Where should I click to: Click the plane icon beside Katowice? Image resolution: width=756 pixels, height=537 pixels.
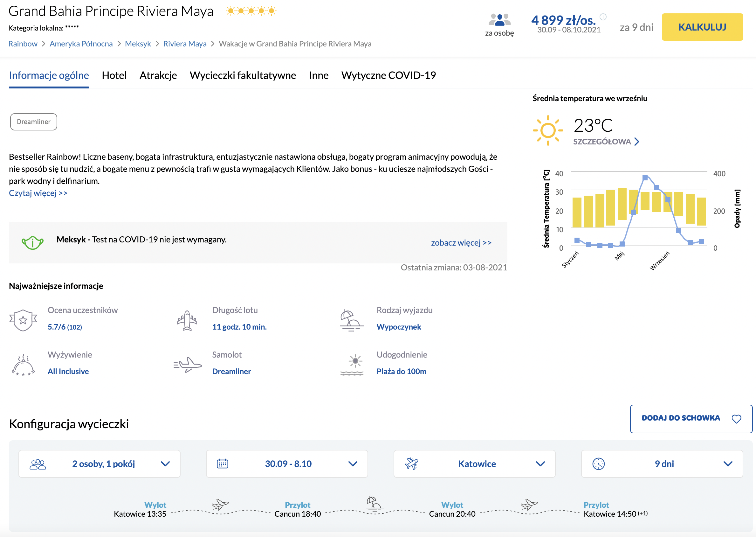tap(412, 464)
